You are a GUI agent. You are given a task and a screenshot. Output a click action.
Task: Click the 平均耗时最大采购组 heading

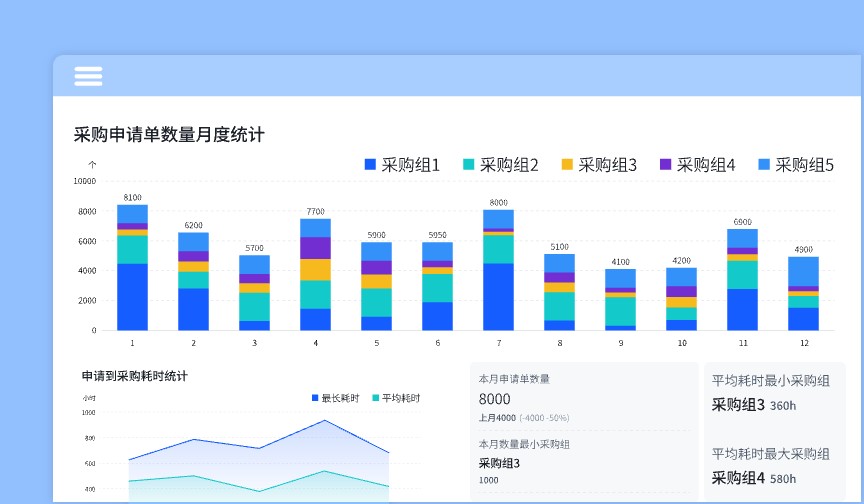(770, 454)
